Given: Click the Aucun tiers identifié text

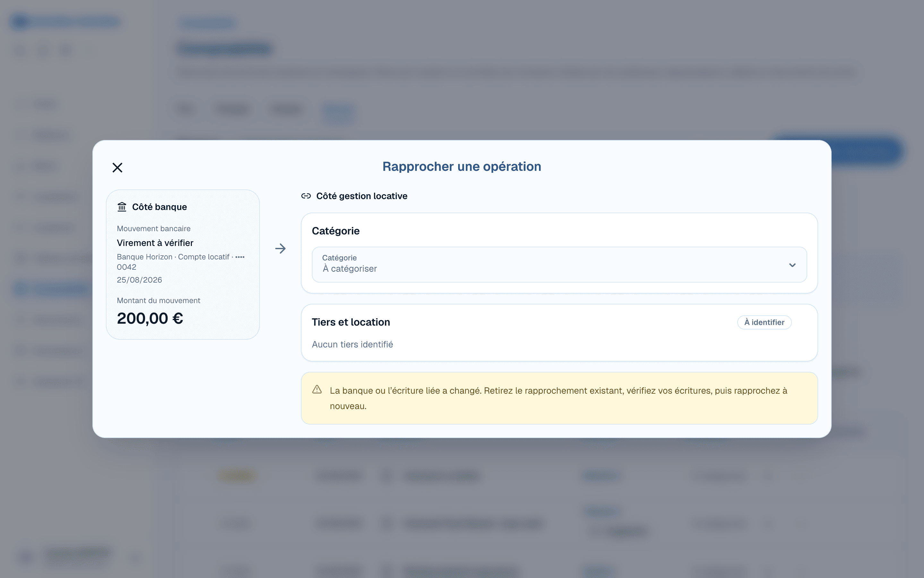Looking at the screenshot, I should click(352, 345).
